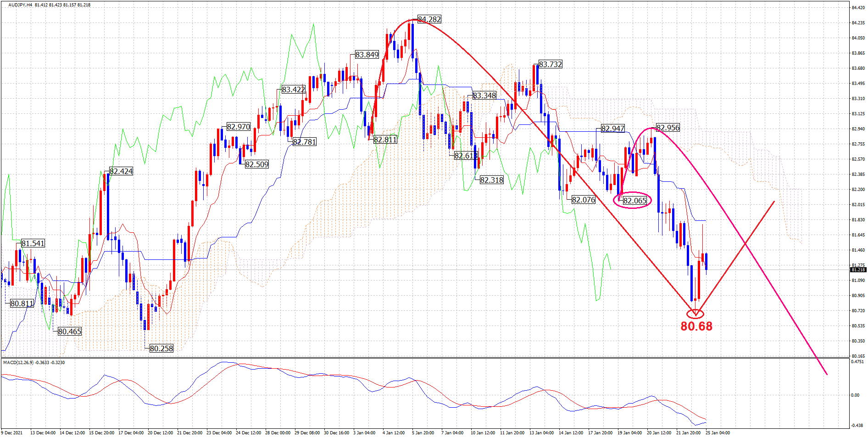The image size is (868, 438).
Task: Click the 25 Jan 04:00 time marker
Action: tap(718, 432)
